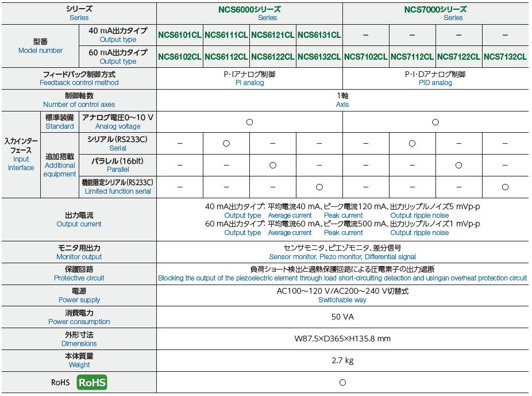The width and height of the screenshot is (532, 396).
Task: Click the 60 mA出力タイプ row label
Action: pyautogui.click(x=118, y=57)
